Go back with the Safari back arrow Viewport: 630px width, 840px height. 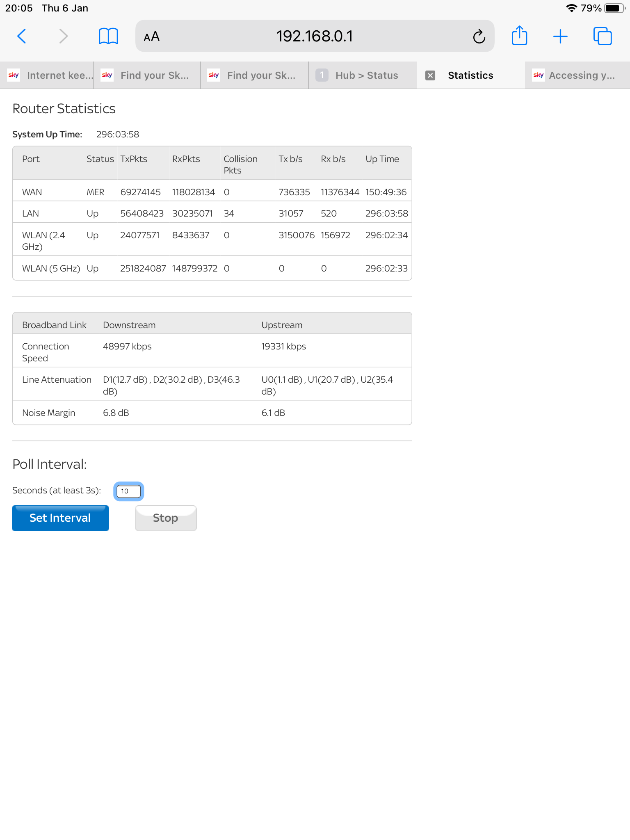click(22, 36)
